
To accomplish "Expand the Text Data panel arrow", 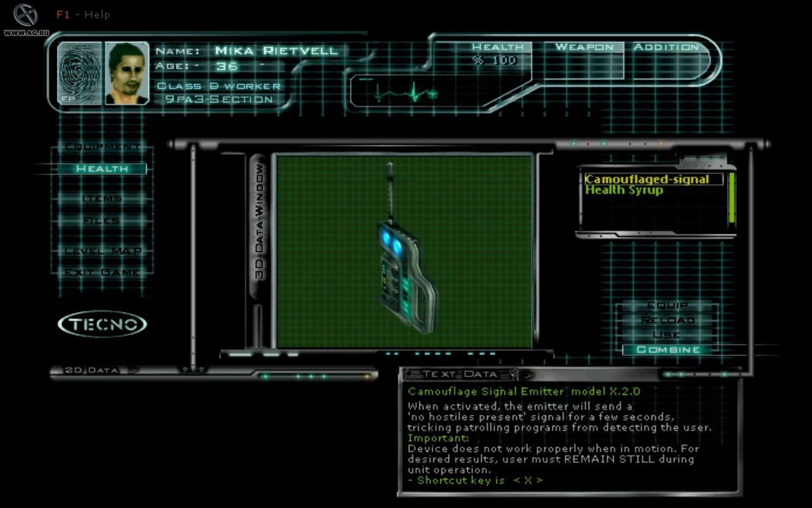I will click(528, 375).
